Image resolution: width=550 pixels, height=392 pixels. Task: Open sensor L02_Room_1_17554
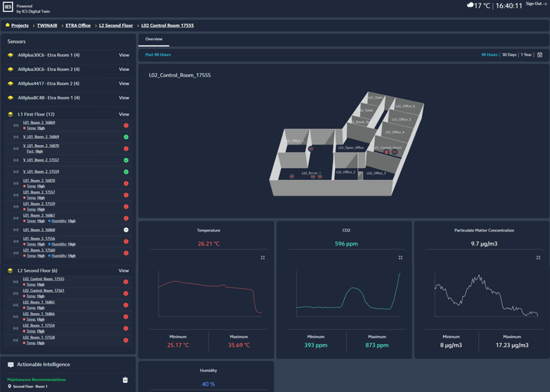(38, 325)
